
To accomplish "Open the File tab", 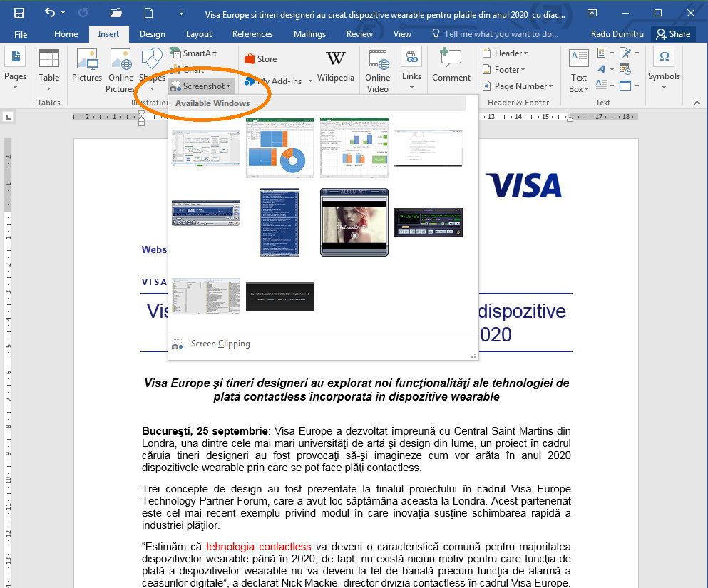I will click(21, 33).
